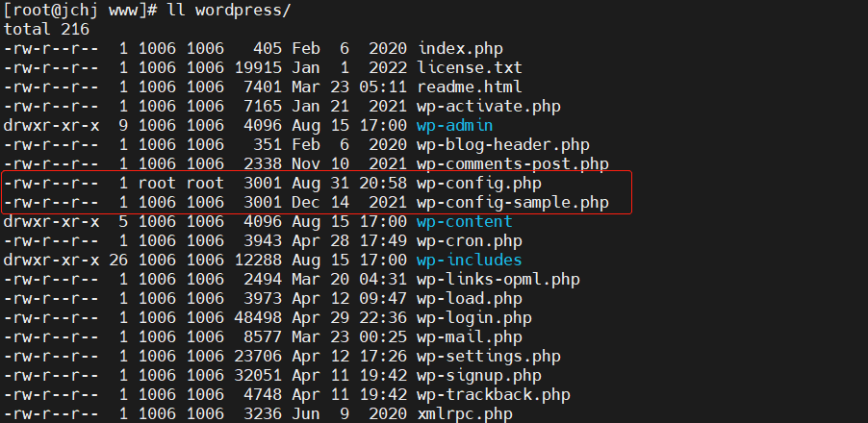Click the index.php filename
The image size is (868, 423).
[460, 49]
